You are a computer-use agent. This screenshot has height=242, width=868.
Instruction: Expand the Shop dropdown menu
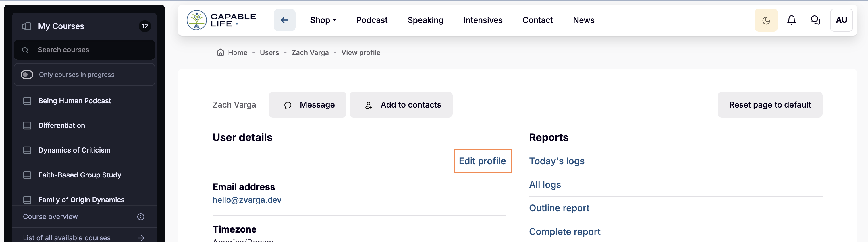(x=323, y=20)
